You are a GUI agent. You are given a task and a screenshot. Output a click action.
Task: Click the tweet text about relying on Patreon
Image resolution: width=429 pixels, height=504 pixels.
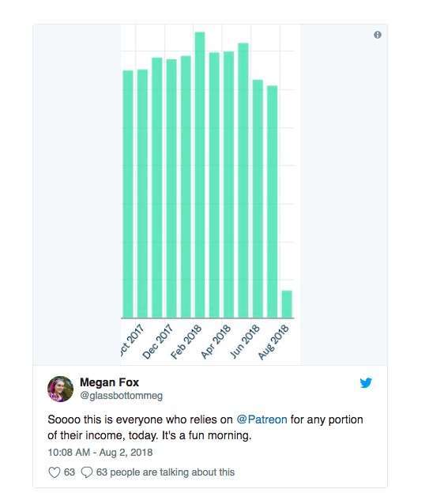205,427
